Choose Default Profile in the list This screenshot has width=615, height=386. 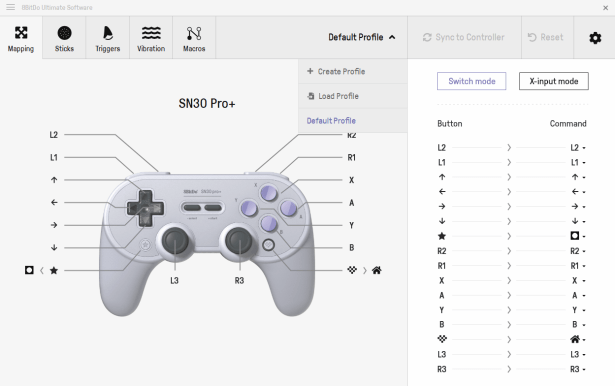coord(353,121)
